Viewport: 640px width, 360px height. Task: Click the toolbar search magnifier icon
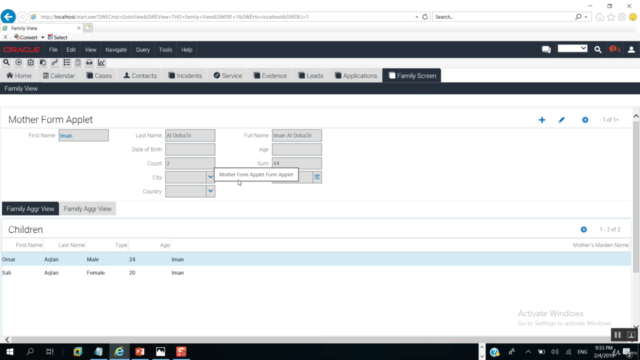click(x=6, y=62)
